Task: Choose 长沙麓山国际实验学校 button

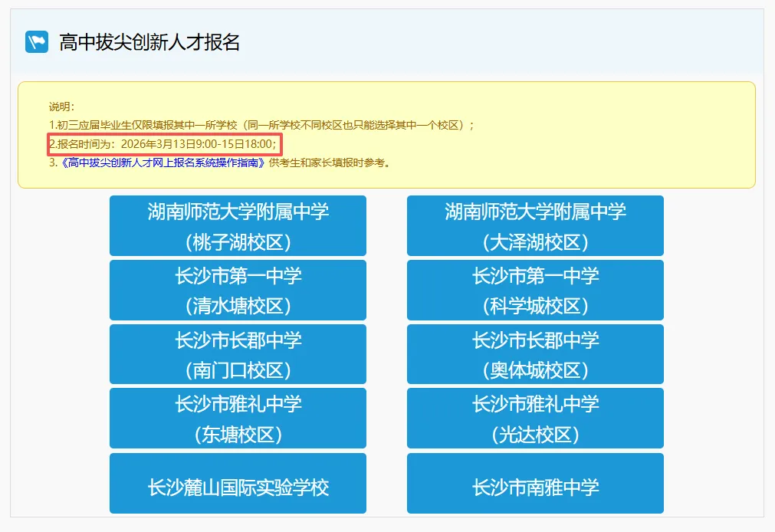Action: point(238,483)
